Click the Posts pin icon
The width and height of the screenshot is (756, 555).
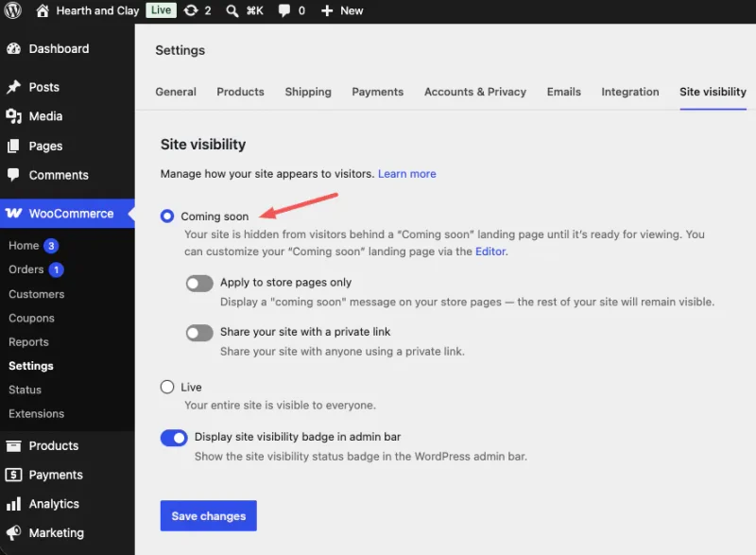point(13,87)
